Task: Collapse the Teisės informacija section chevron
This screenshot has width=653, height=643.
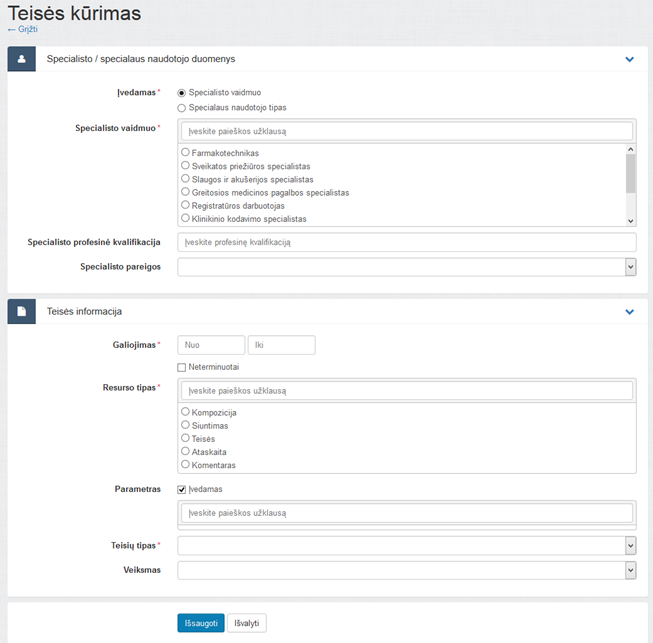Action: pos(629,312)
